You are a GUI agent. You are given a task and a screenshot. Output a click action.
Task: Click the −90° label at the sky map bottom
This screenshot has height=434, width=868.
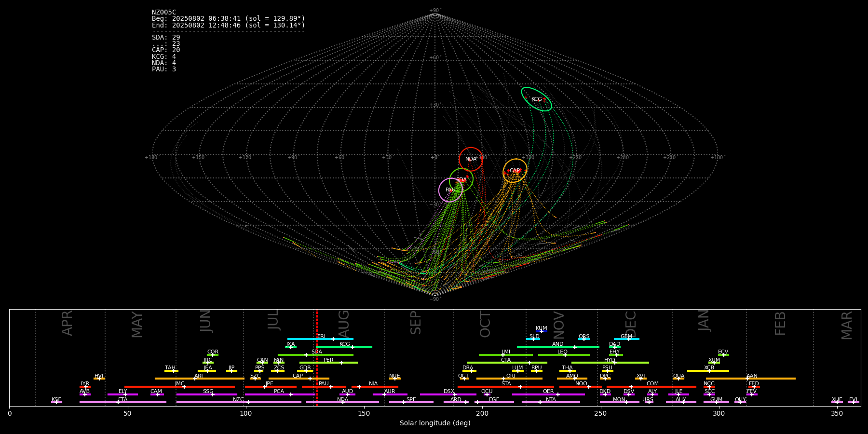click(435, 299)
